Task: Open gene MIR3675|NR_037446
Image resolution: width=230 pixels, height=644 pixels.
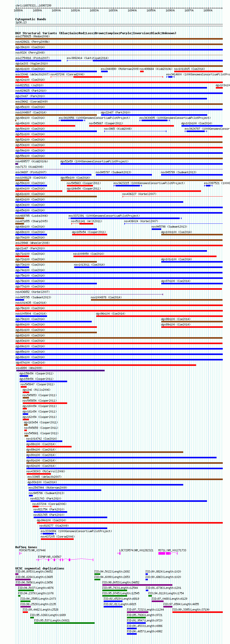Action: [32, 550]
